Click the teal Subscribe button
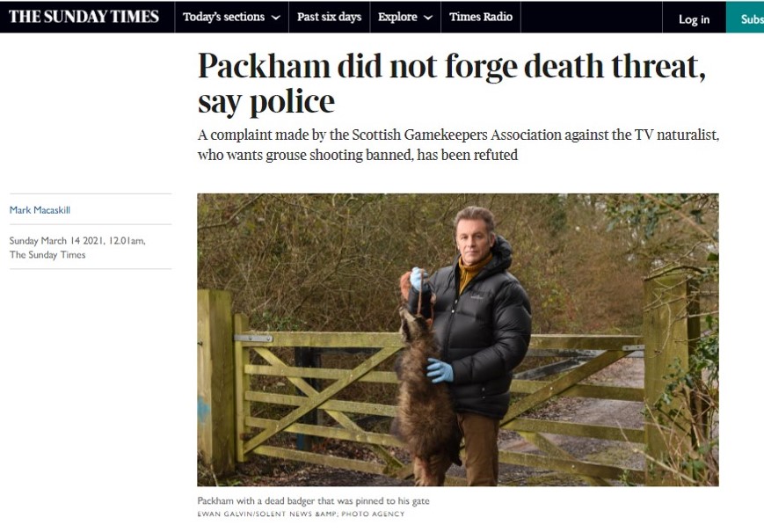The image size is (764, 532). [745, 18]
